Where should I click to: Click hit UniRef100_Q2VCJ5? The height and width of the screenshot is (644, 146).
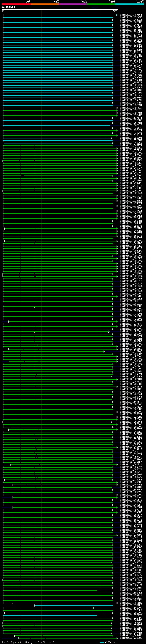click(x=131, y=65)
